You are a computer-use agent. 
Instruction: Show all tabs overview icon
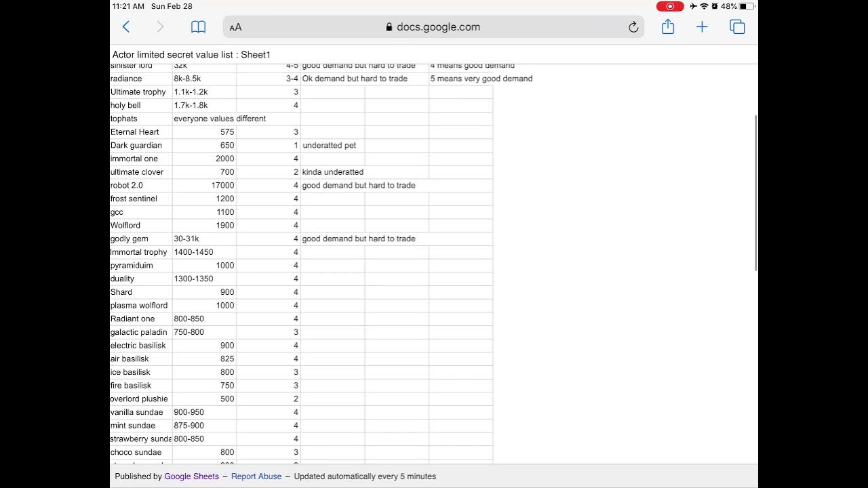click(737, 27)
